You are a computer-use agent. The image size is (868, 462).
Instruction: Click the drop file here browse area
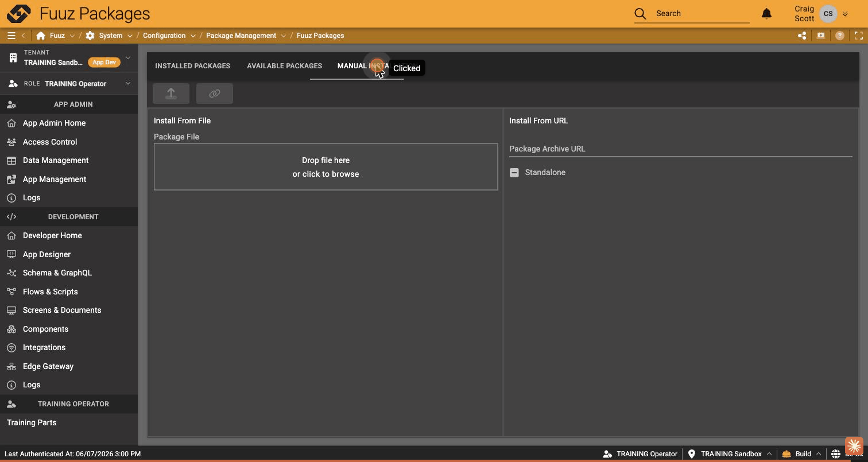tap(325, 167)
